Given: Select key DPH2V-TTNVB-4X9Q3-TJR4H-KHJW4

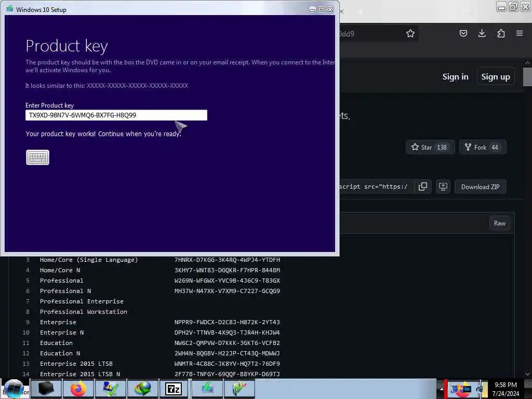Looking at the screenshot, I should (x=228, y=332).
